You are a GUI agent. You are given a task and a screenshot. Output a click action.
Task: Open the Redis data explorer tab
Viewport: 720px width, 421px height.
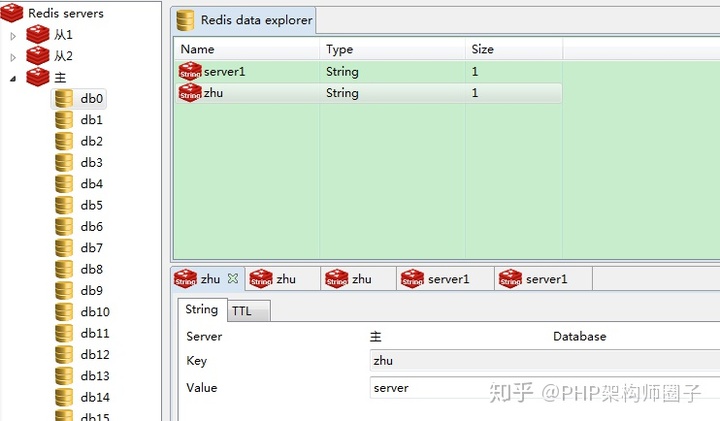tap(244, 20)
